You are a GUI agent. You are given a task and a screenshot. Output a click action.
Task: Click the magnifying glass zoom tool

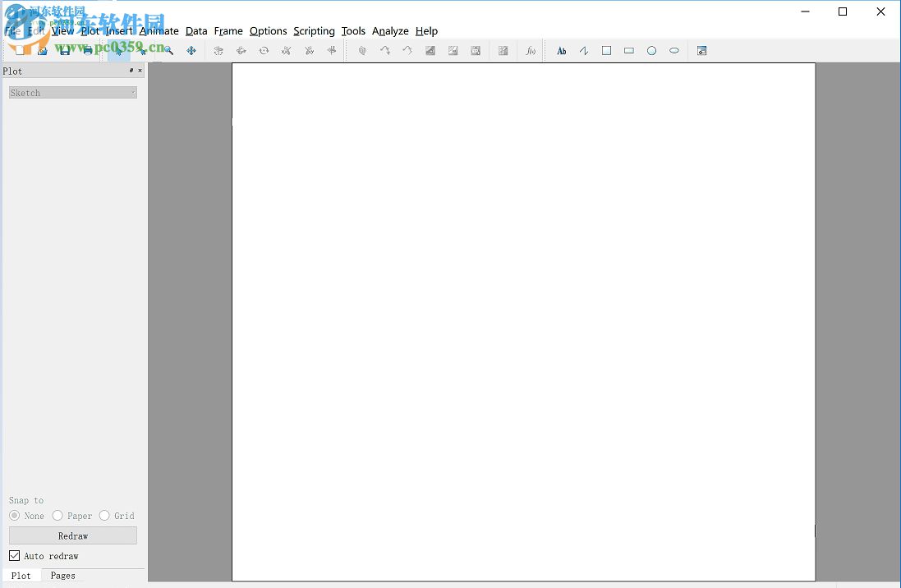(168, 51)
